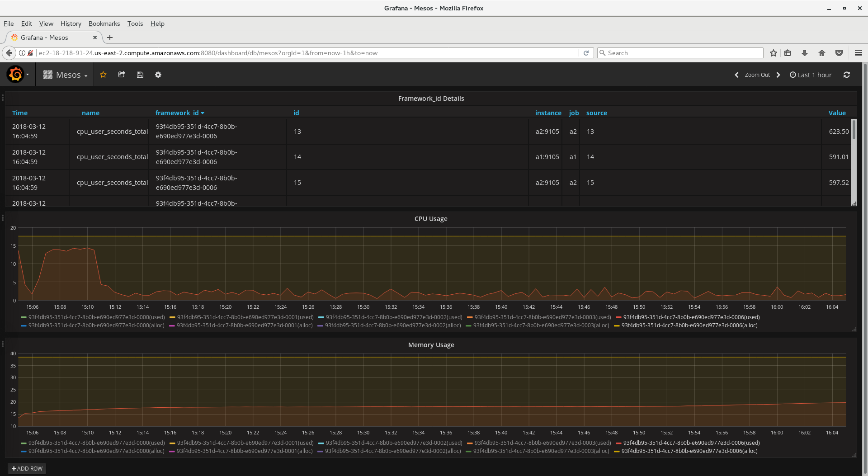Click the Grafana logo home icon

point(15,75)
